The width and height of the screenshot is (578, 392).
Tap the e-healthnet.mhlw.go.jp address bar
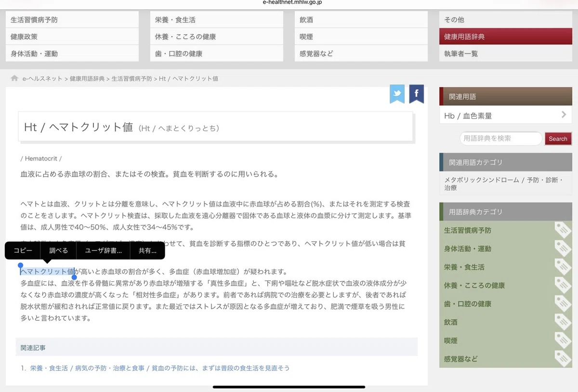[292, 2]
